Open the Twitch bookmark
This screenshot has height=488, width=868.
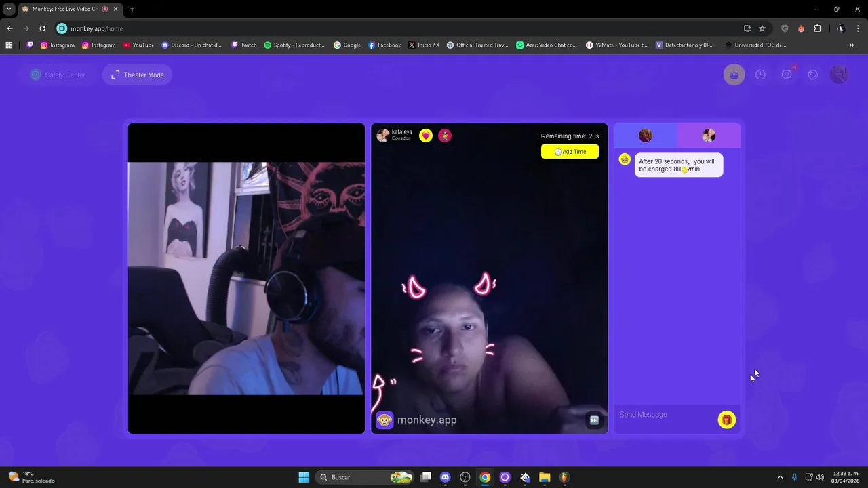(x=243, y=45)
